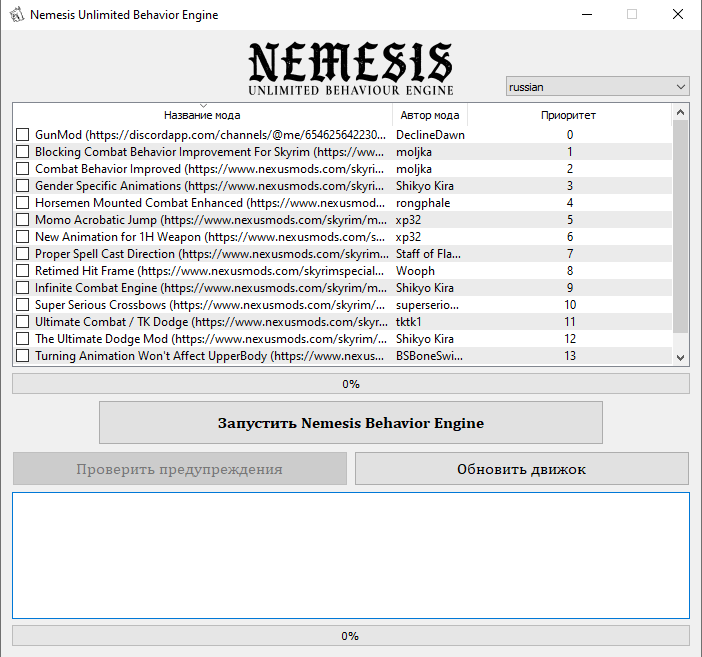Sort list by Название мода column header

click(202, 115)
